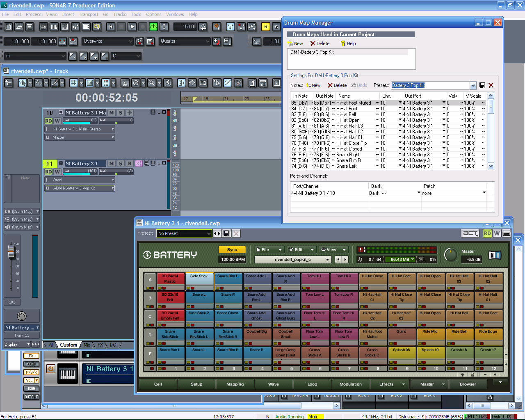Move the inspector volume fader
The height and width of the screenshot is (420, 525).
(x=11, y=252)
